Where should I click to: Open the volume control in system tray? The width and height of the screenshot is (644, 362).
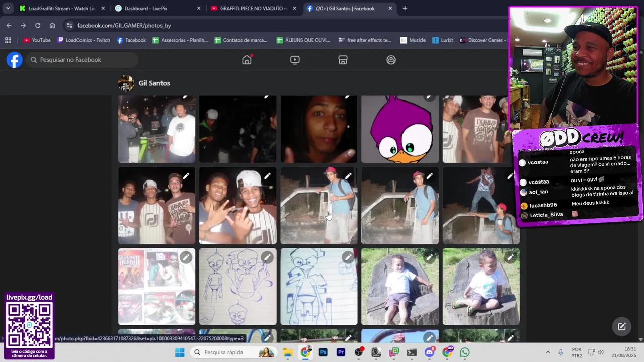coord(601,352)
